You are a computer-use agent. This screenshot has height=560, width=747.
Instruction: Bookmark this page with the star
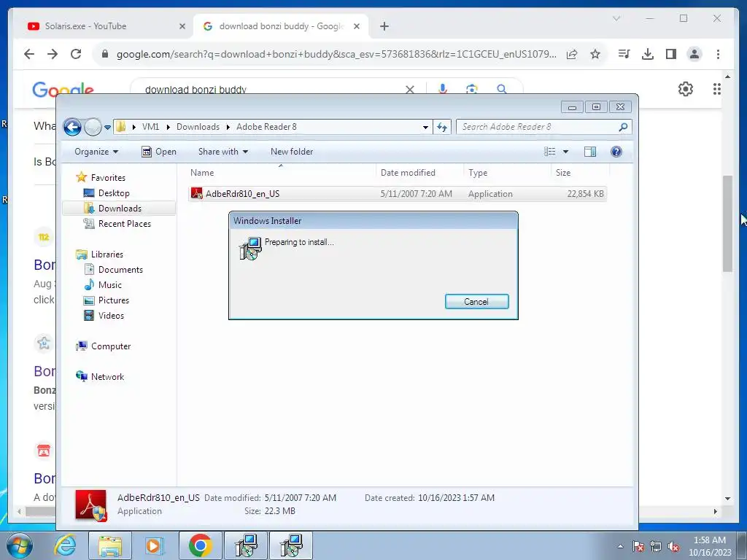pyautogui.click(x=595, y=54)
